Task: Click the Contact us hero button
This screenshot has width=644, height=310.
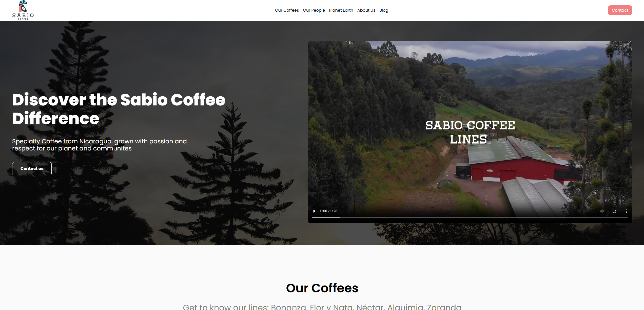Action: (x=32, y=169)
